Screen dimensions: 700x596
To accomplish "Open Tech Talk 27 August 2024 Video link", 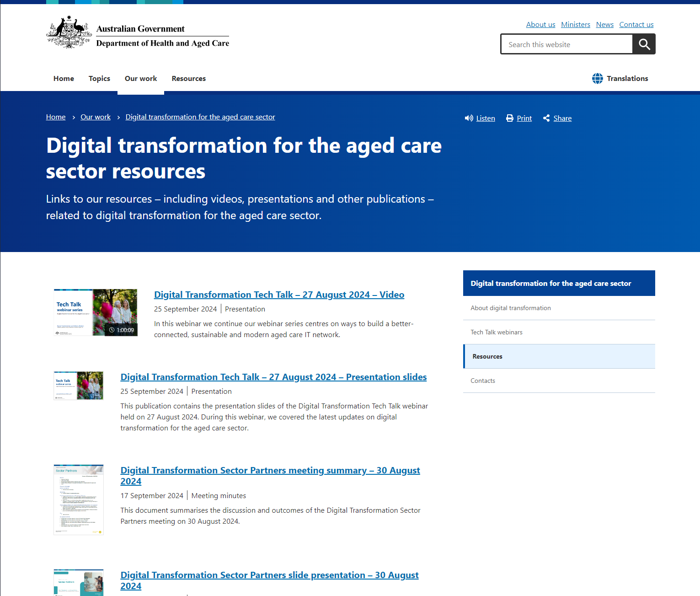I will pyautogui.click(x=279, y=295).
